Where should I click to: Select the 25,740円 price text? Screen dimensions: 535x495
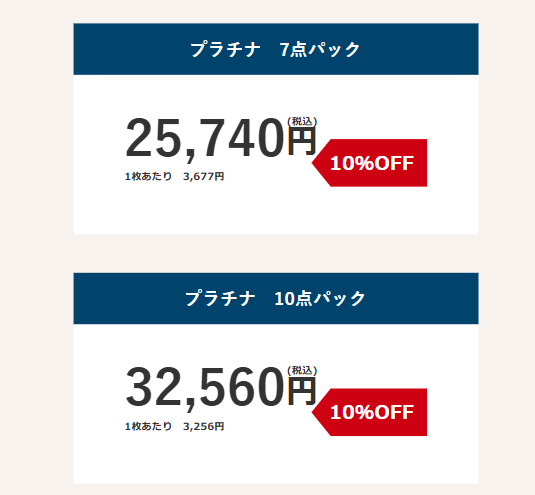pos(221,138)
